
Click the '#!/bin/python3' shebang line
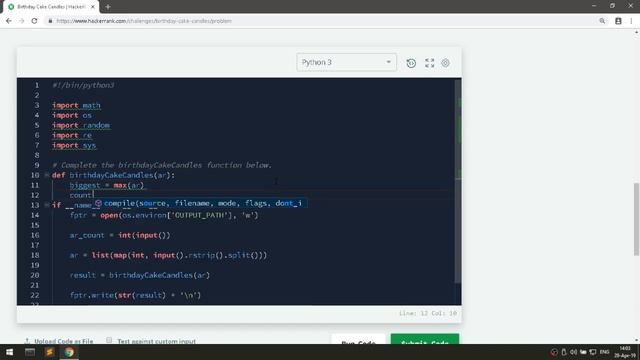pos(83,85)
